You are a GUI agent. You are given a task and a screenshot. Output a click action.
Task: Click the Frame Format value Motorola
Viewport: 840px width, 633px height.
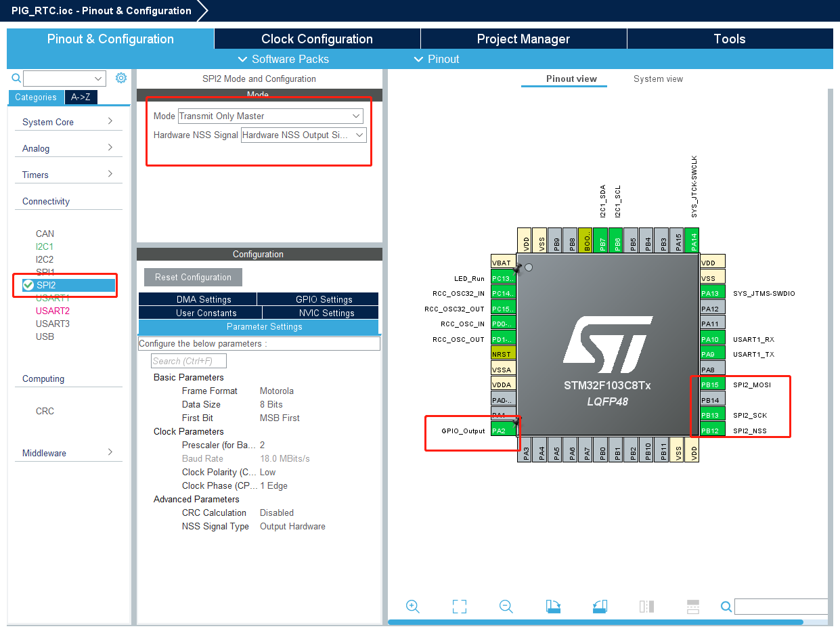[277, 391]
